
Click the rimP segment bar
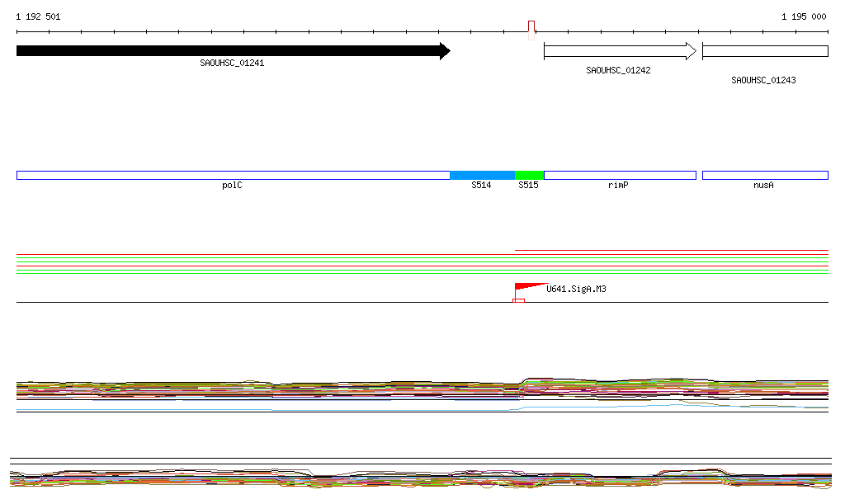619,175
